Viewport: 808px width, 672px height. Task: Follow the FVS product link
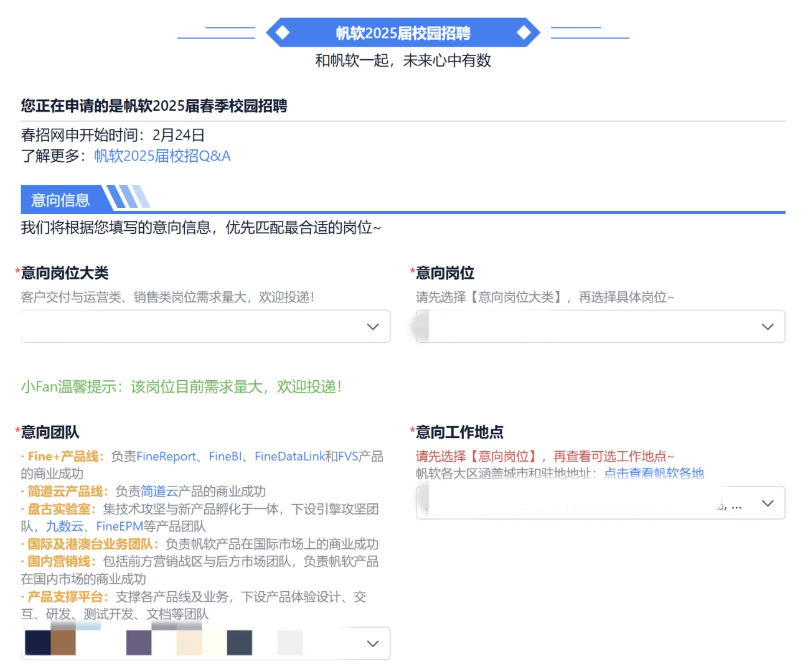[348, 457]
